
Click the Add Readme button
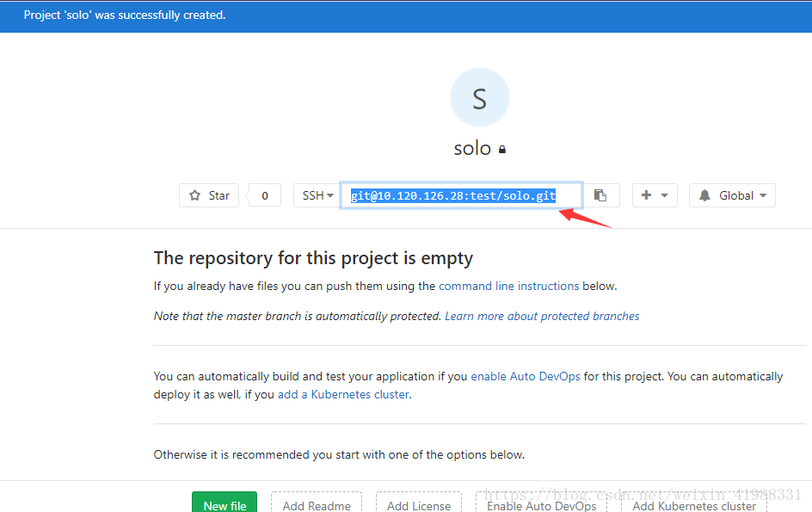pos(317,503)
